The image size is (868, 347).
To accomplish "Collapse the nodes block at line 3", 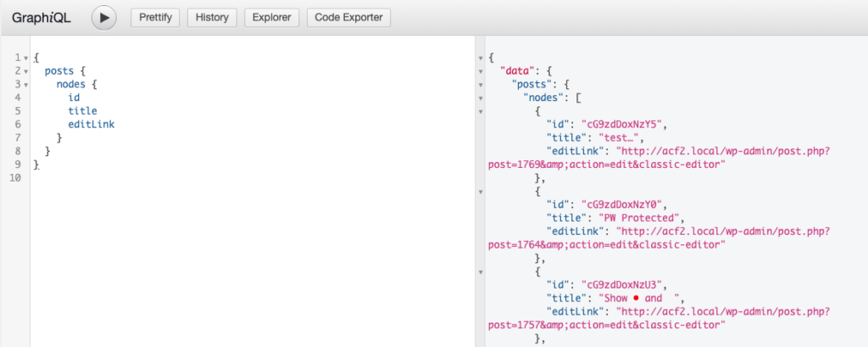I will tap(25, 84).
